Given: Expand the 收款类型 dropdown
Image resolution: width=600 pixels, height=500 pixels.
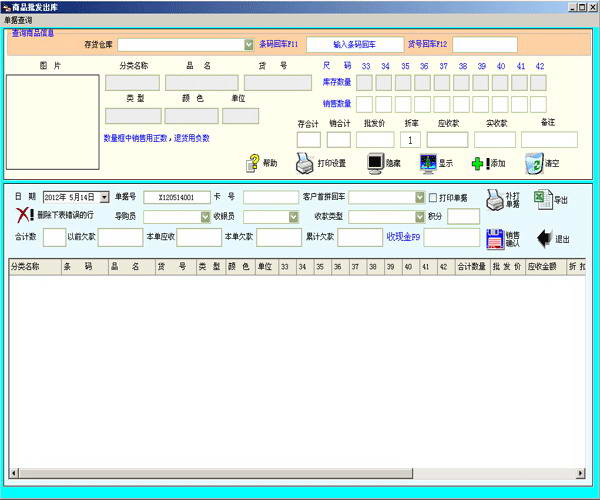Looking at the screenshot, I should click(x=420, y=217).
